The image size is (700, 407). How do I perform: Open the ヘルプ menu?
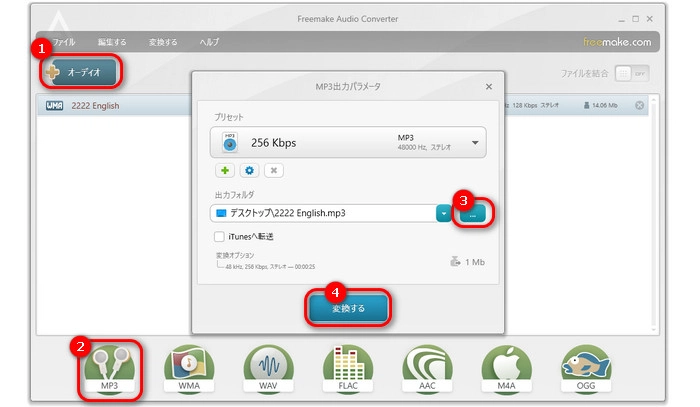208,42
